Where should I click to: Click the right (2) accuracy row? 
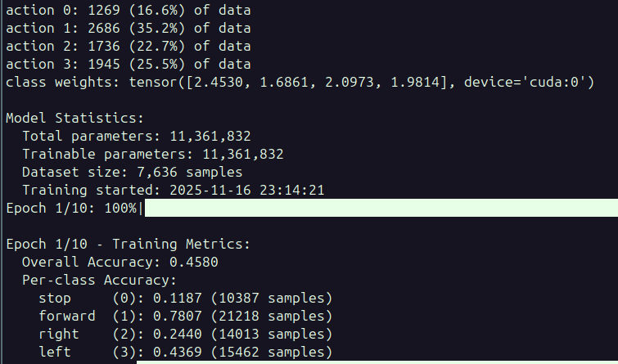185,334
